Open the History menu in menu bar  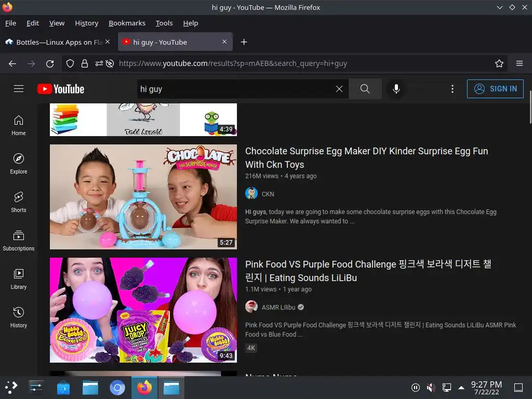click(x=87, y=23)
